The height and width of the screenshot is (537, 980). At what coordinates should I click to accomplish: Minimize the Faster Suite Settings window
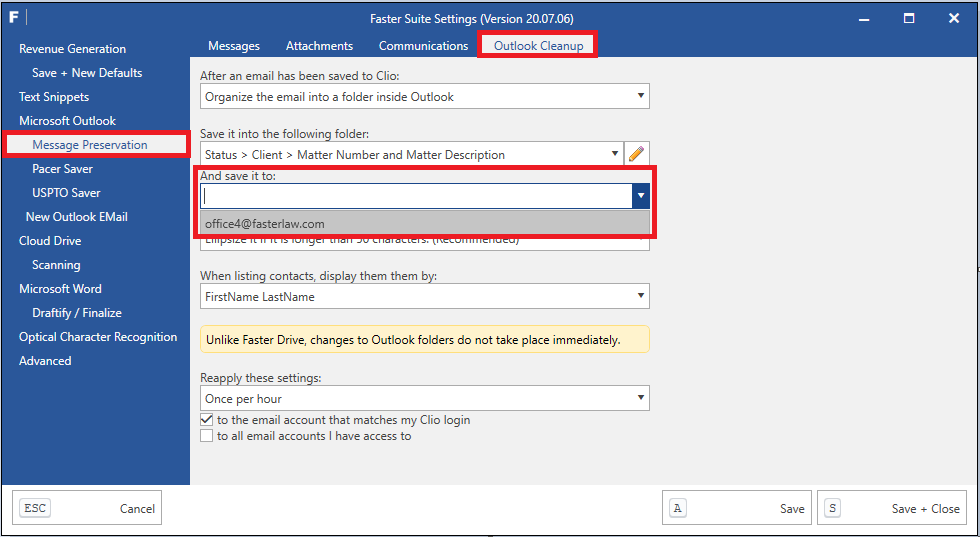pyautogui.click(x=864, y=19)
